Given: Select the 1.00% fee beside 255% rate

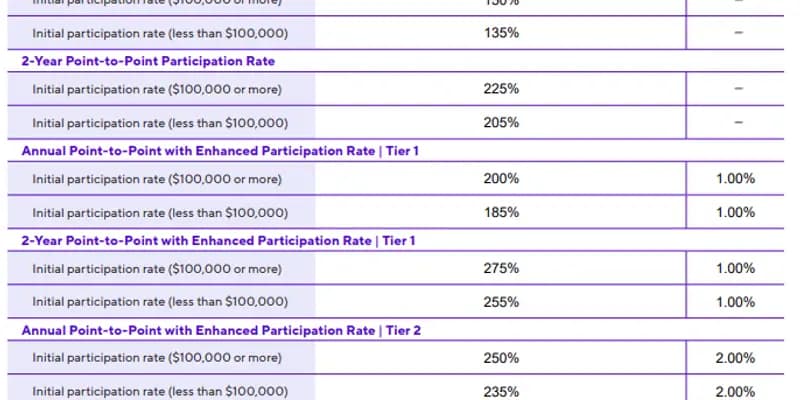Looking at the screenshot, I should (735, 302).
